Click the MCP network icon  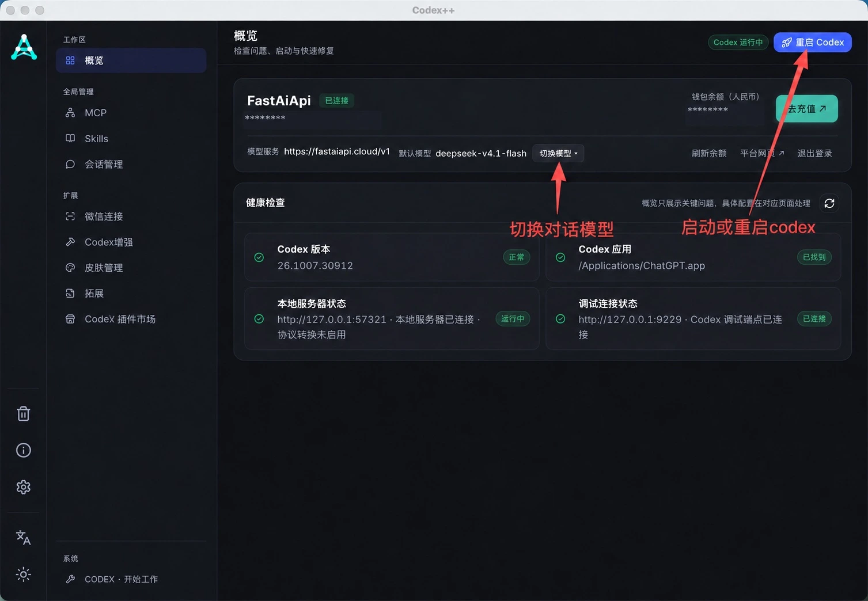click(x=70, y=113)
